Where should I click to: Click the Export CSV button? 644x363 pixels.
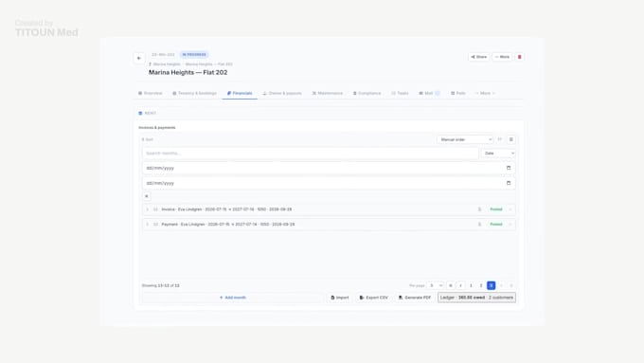pos(374,298)
